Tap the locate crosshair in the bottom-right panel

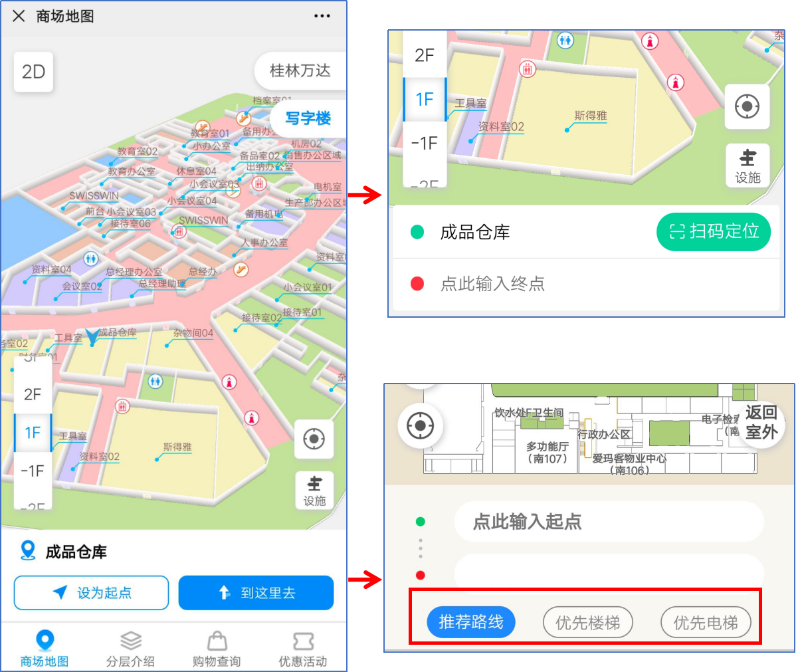coord(419,426)
